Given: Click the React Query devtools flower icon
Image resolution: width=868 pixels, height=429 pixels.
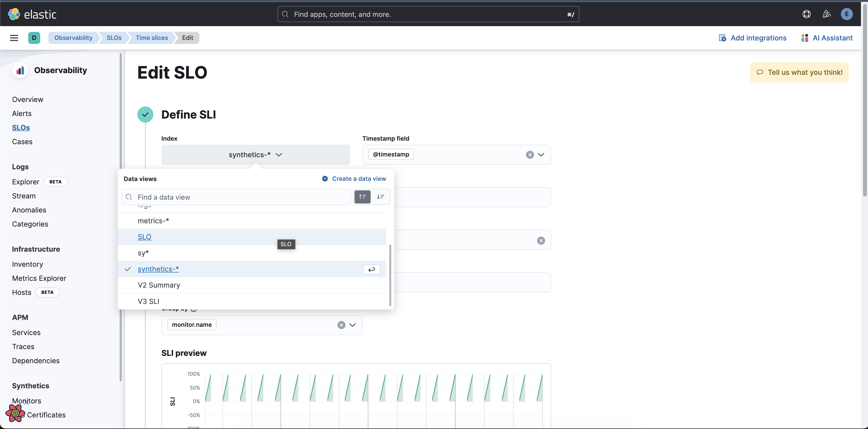Looking at the screenshot, I should click(15, 413).
